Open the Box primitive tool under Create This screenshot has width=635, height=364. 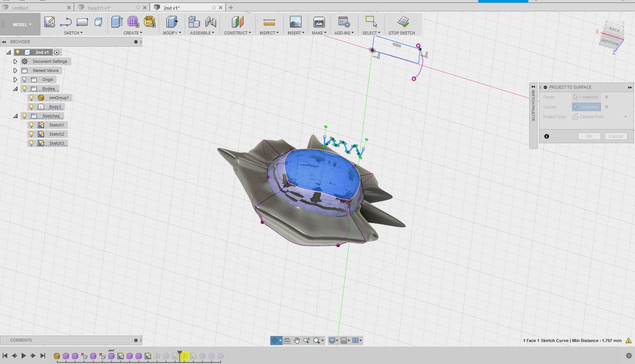(132, 33)
